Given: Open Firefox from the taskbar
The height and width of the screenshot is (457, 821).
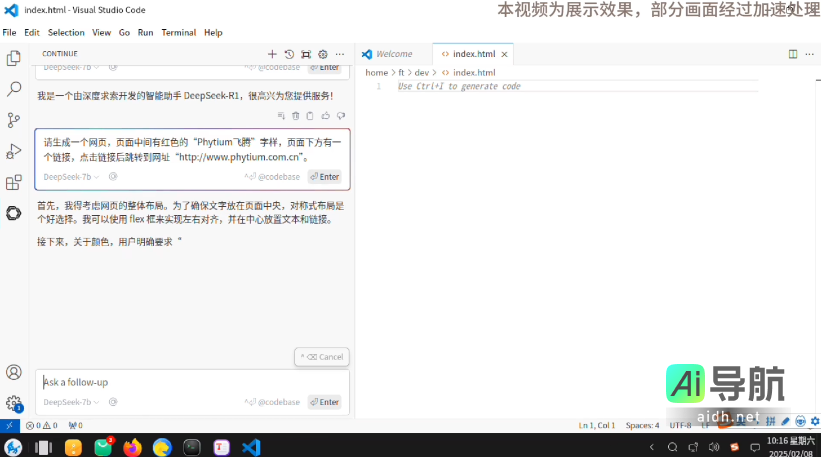Looking at the screenshot, I should point(132,448).
